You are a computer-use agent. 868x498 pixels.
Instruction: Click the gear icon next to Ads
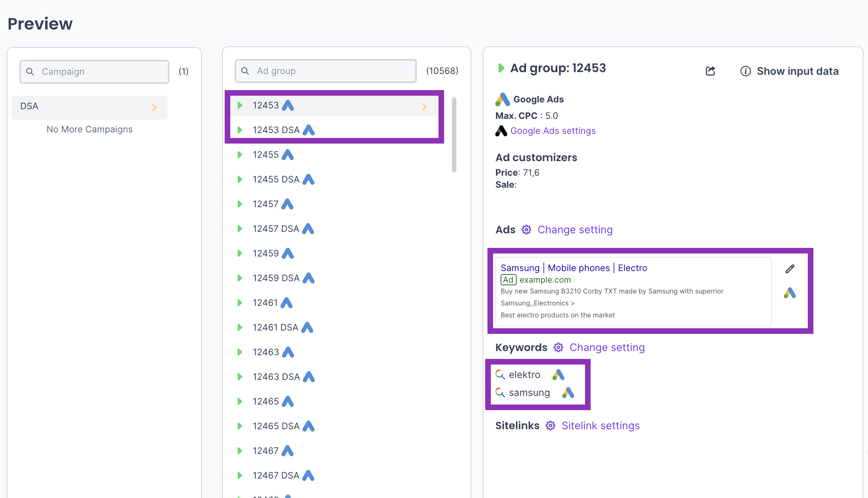[526, 230]
